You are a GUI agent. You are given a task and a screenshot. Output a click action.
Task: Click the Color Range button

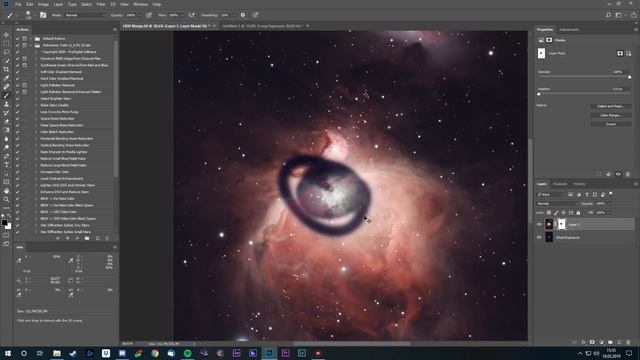click(x=611, y=115)
